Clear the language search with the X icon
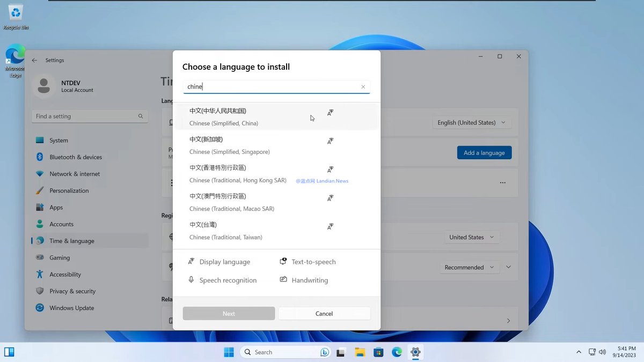 click(363, 86)
